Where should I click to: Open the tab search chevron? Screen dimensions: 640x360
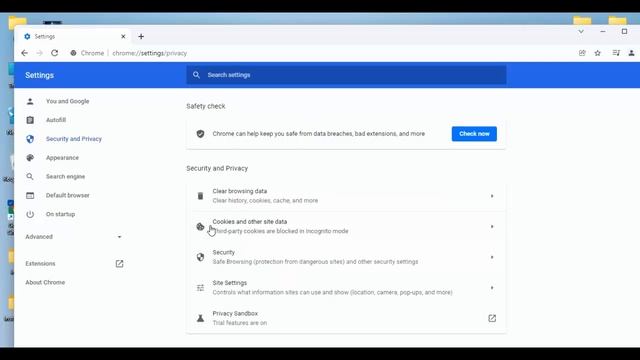coord(581,31)
